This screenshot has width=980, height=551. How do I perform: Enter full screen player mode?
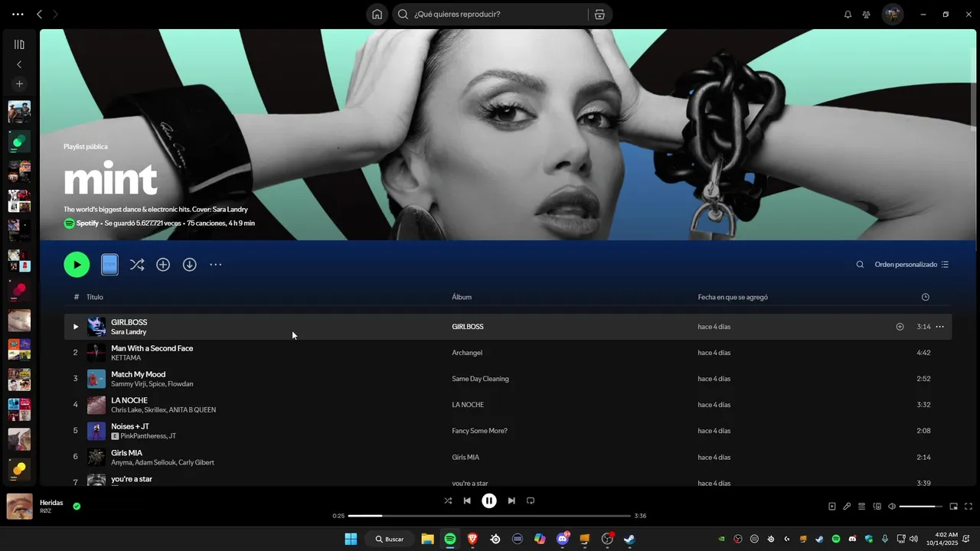pyautogui.click(x=969, y=506)
